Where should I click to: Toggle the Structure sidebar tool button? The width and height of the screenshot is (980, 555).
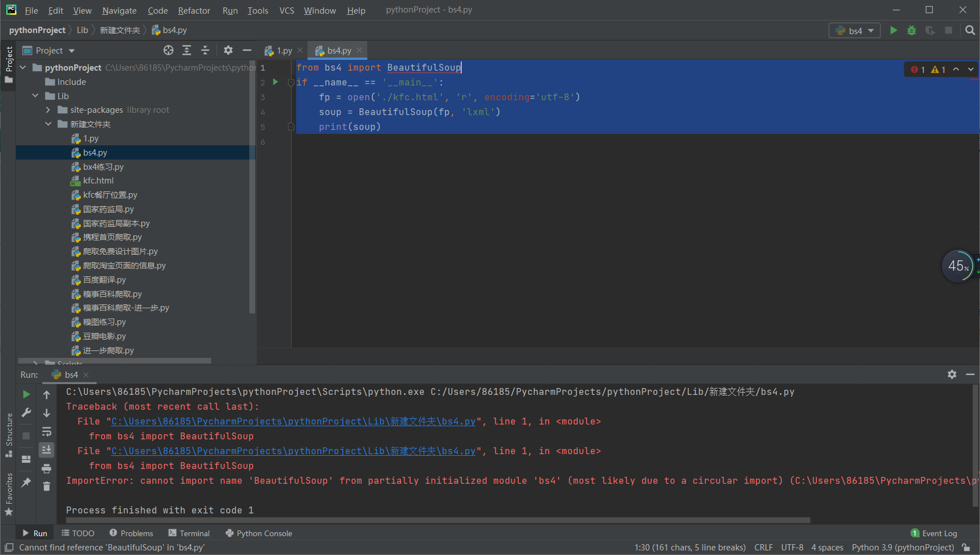point(9,435)
